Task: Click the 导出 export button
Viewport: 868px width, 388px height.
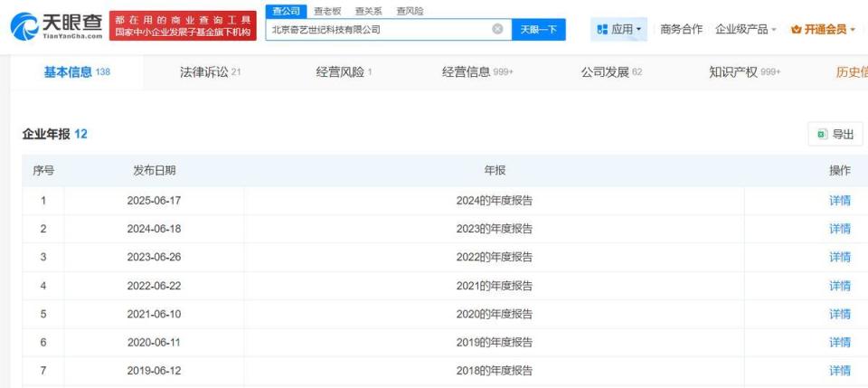Action: (835, 134)
